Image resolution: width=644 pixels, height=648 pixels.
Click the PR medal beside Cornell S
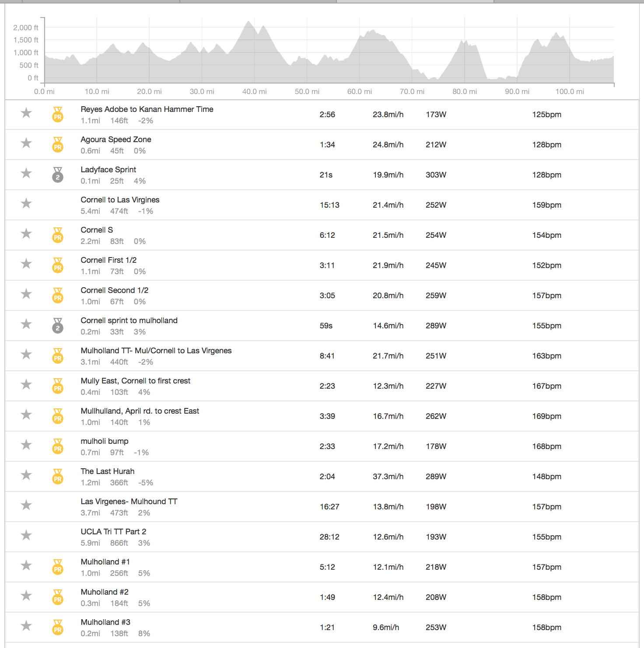pos(58,235)
